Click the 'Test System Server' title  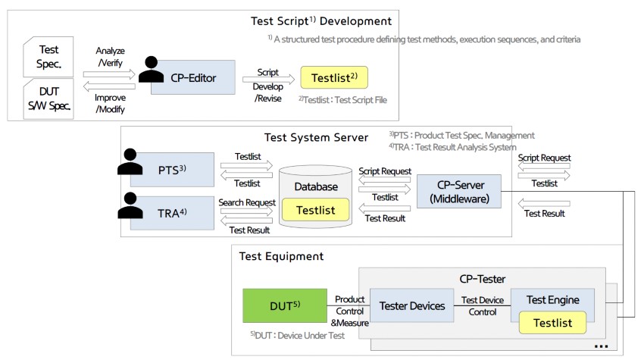pos(316,137)
